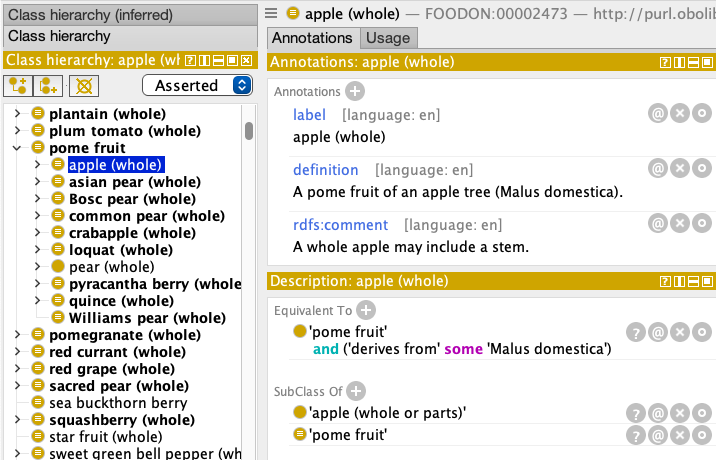The width and height of the screenshot is (716, 460).
Task: Click the class hierarchy vertical scrollbar thumb
Action: 249,131
